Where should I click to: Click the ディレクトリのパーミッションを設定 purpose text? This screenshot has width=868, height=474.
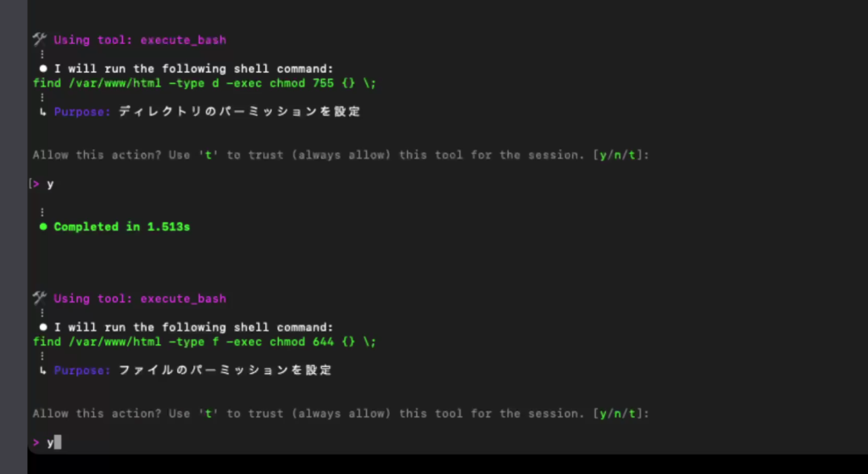[x=240, y=112]
